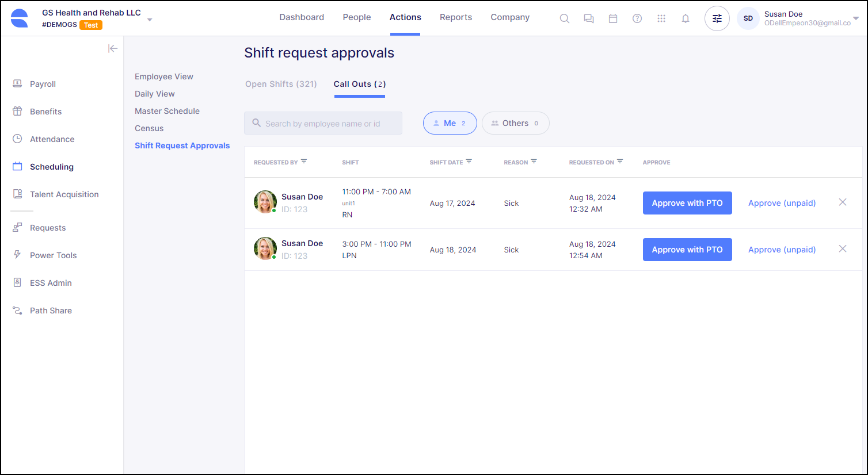Click the search magnifier icon in header
Viewport: 868px width, 475px height.
click(565, 18)
